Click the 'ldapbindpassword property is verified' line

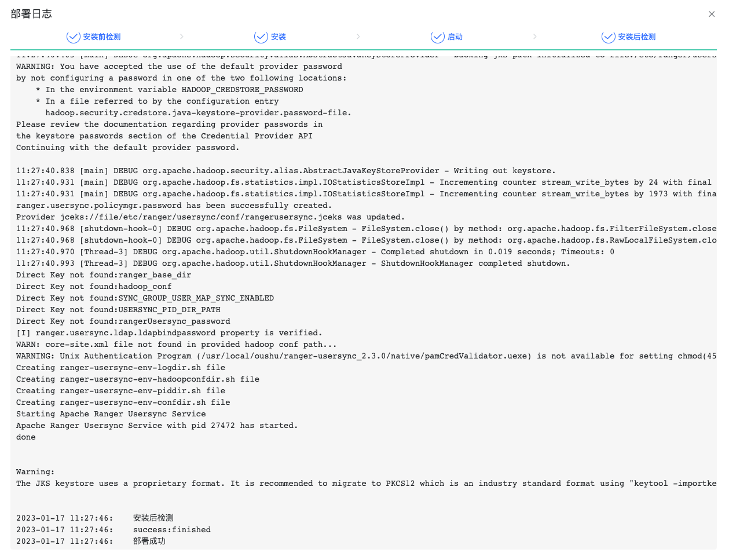coord(169,333)
